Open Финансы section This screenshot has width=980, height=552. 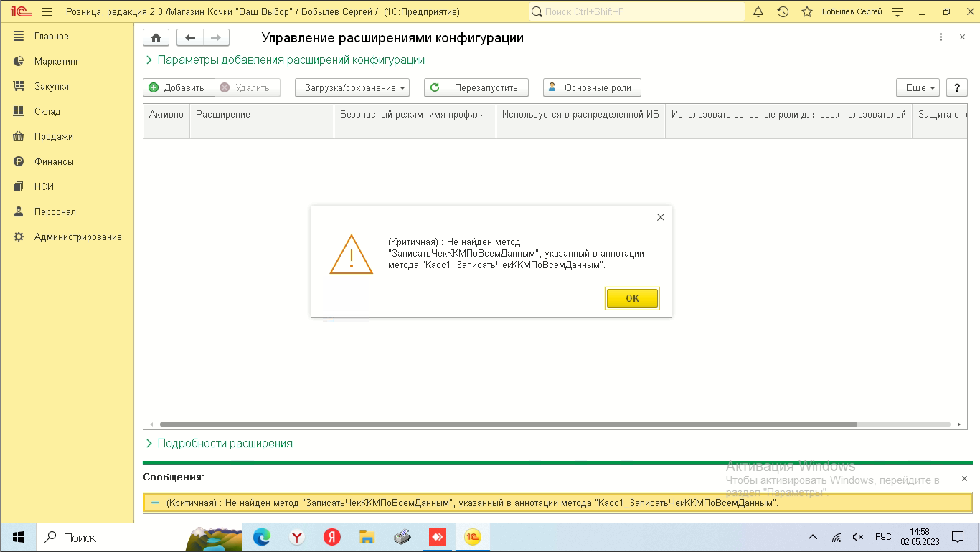54,162
